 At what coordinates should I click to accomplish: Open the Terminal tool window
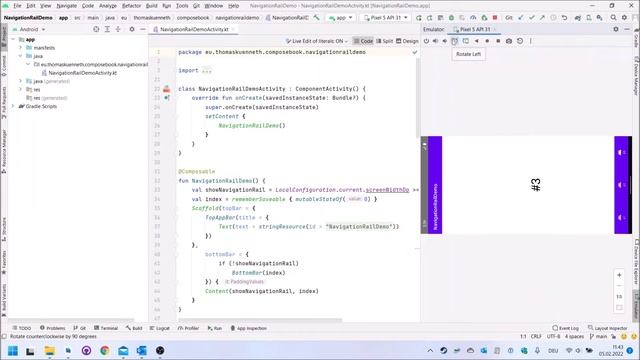tap(106, 328)
